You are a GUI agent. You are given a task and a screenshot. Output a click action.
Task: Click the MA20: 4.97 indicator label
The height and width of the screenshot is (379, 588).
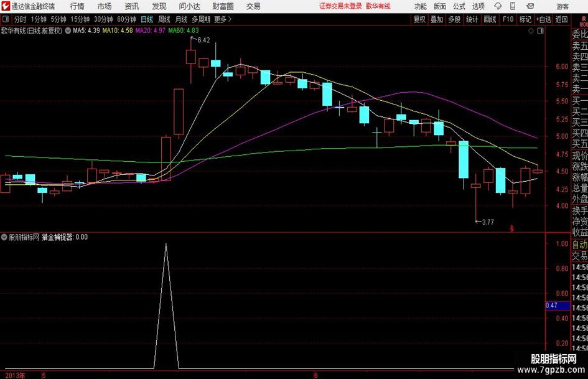click(x=150, y=30)
